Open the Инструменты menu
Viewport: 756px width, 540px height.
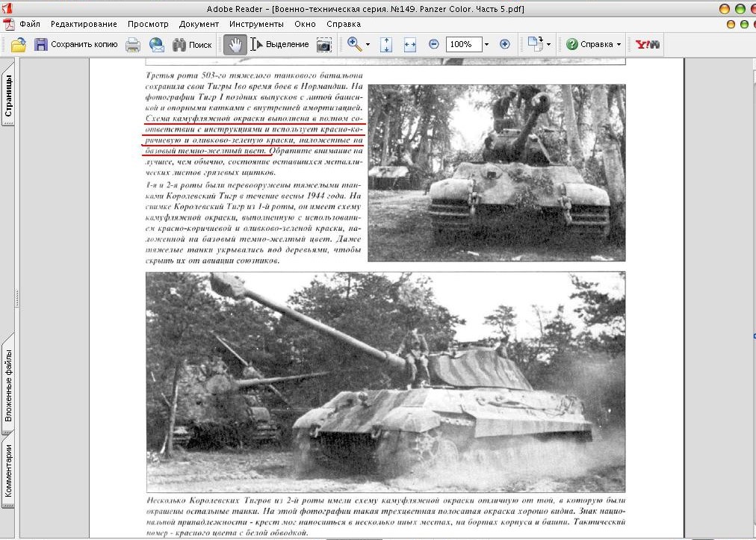(256, 24)
